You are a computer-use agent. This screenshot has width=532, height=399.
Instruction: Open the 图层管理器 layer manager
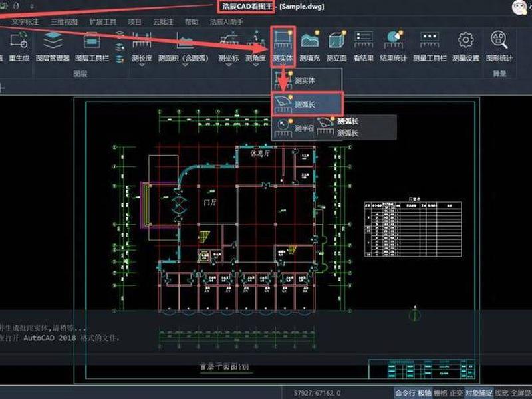coord(53,46)
